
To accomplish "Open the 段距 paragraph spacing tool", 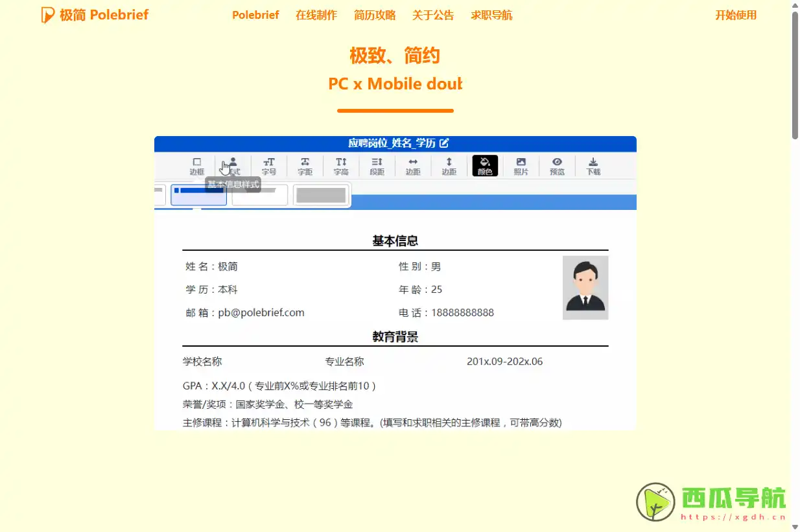I will coord(377,165).
